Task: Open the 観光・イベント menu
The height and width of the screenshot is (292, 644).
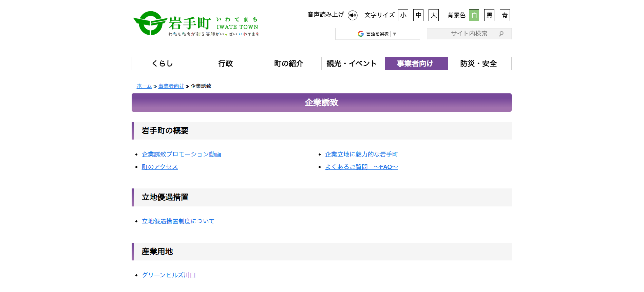Action: (x=353, y=63)
